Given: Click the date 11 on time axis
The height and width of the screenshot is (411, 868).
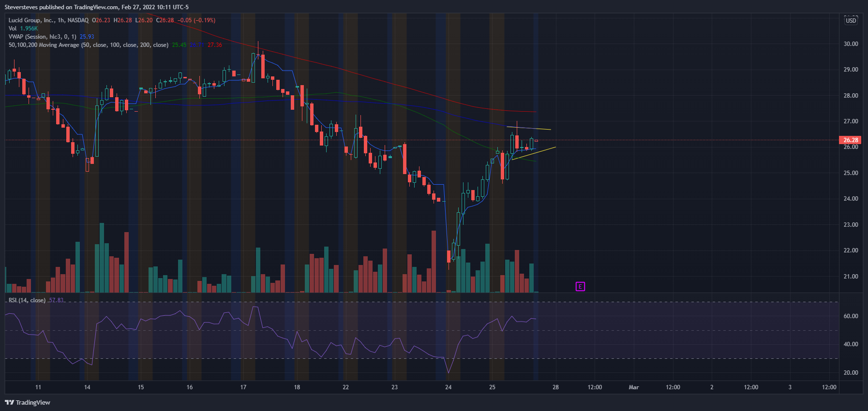Looking at the screenshot, I should coord(38,387).
